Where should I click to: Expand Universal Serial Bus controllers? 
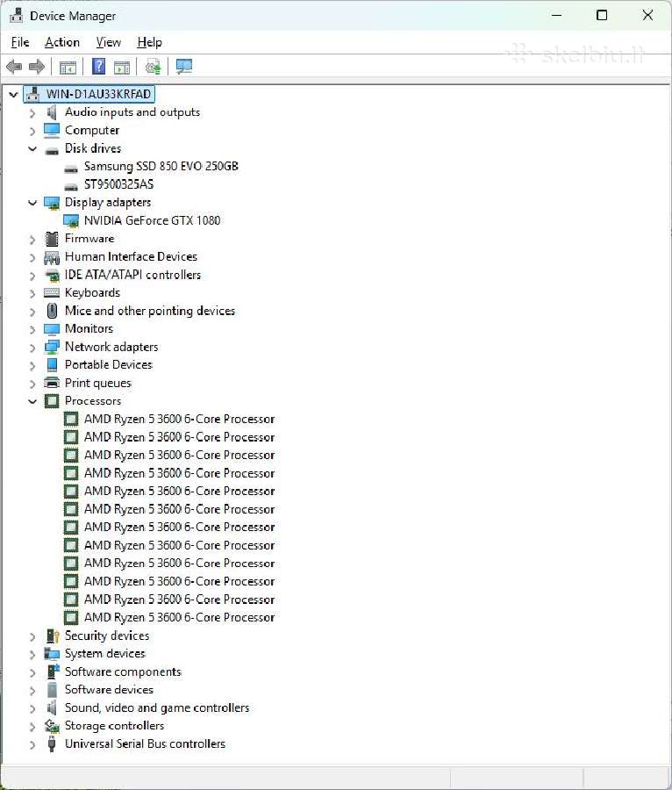32,744
